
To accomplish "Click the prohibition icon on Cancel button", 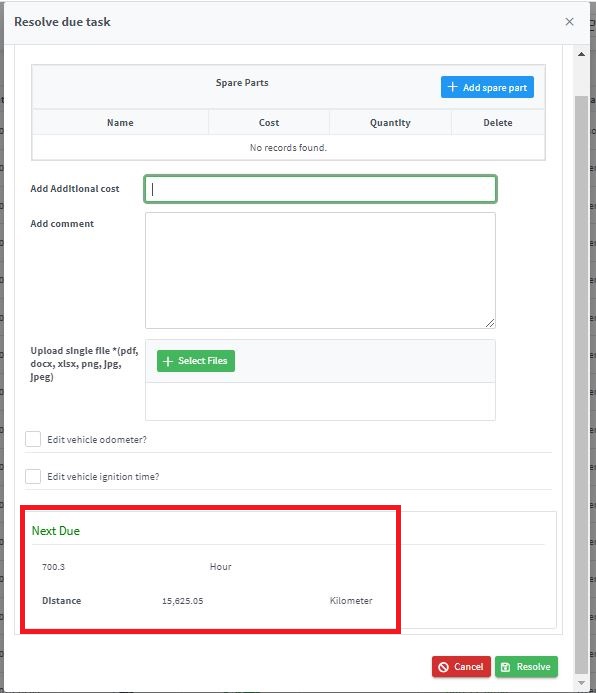I will point(444,667).
